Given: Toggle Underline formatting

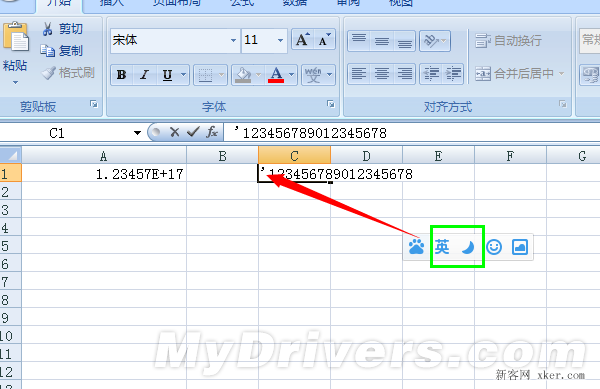Looking at the screenshot, I should point(167,75).
